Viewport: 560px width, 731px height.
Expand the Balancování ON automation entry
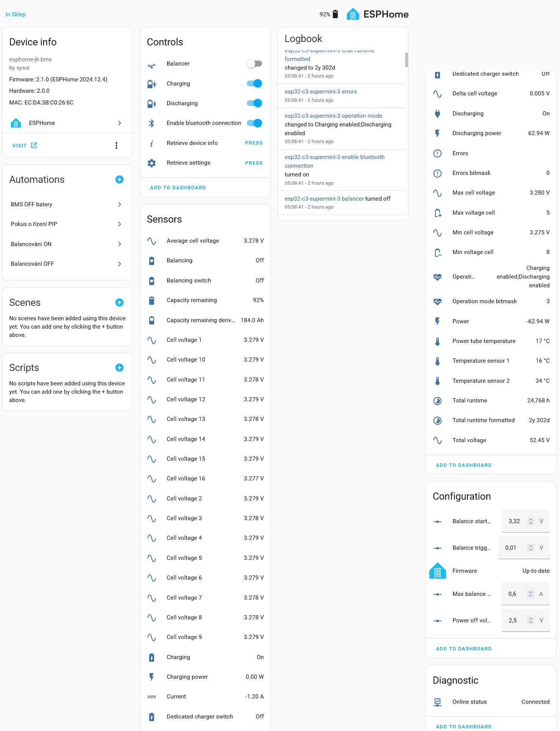[67, 244]
